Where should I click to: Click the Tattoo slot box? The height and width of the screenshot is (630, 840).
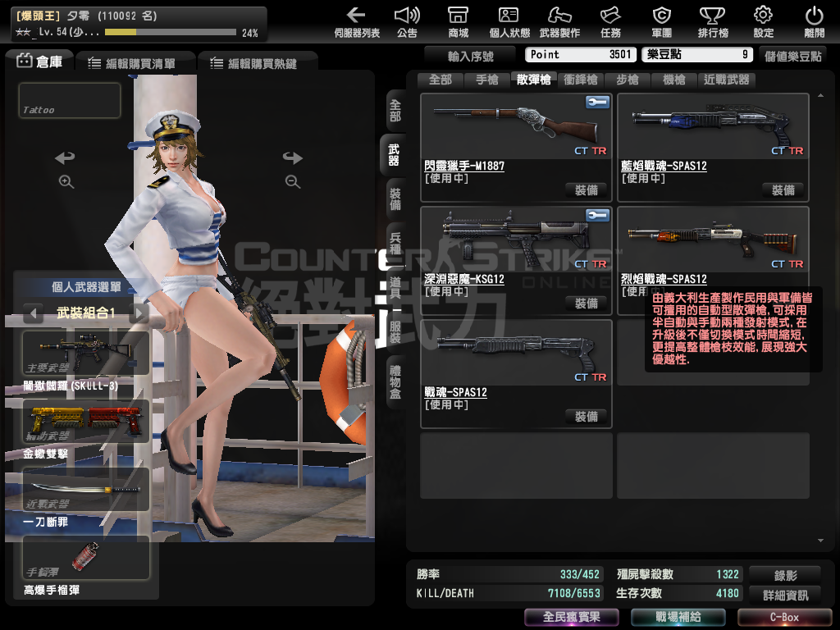click(70, 100)
